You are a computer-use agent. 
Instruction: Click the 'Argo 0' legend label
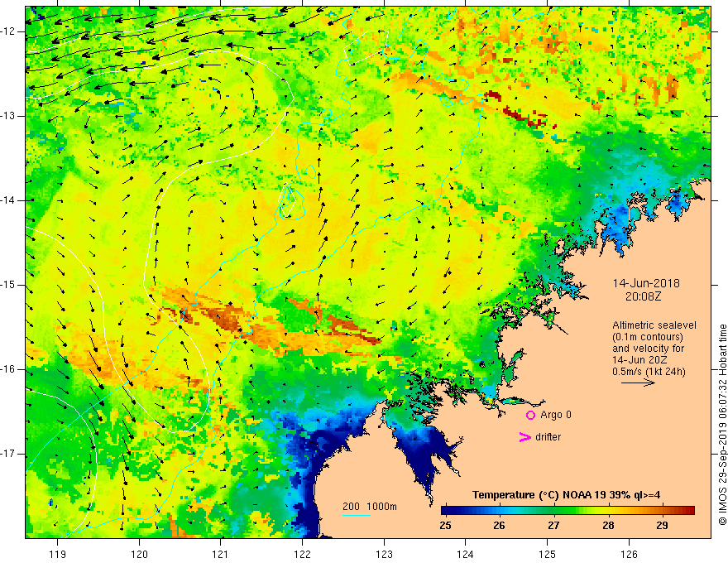[x=556, y=415]
